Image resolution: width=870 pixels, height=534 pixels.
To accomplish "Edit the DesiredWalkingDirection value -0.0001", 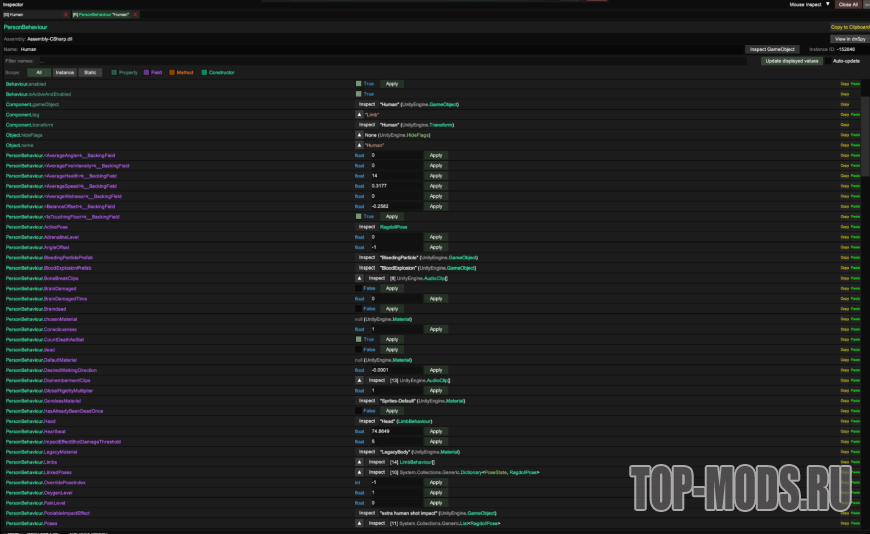I will click(395, 370).
